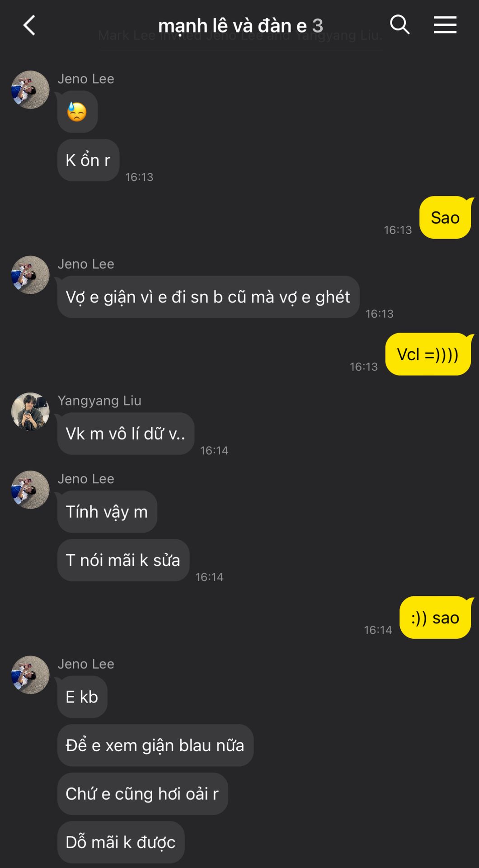The height and width of the screenshot is (868, 479).
Task: Tap the "Dỗ mãi k được" message bubble
Action: coord(121,842)
